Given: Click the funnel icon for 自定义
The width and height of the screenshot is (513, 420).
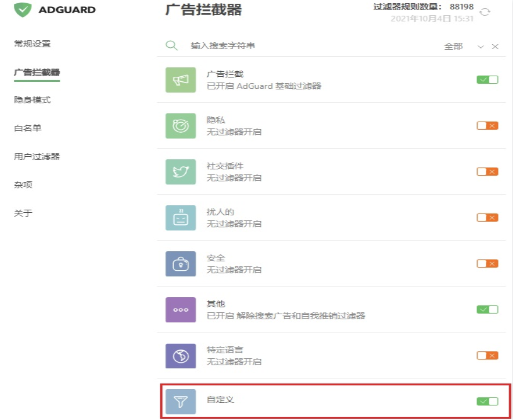Looking at the screenshot, I should click(181, 402).
